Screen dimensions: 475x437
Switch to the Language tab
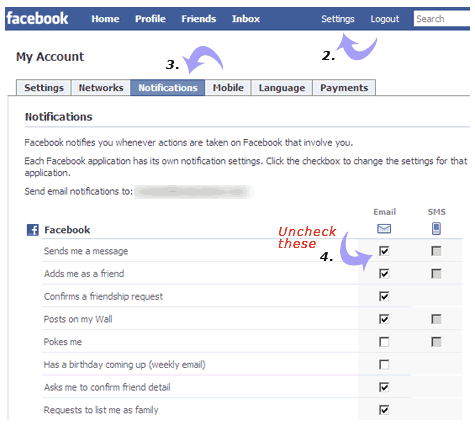pyautogui.click(x=282, y=88)
